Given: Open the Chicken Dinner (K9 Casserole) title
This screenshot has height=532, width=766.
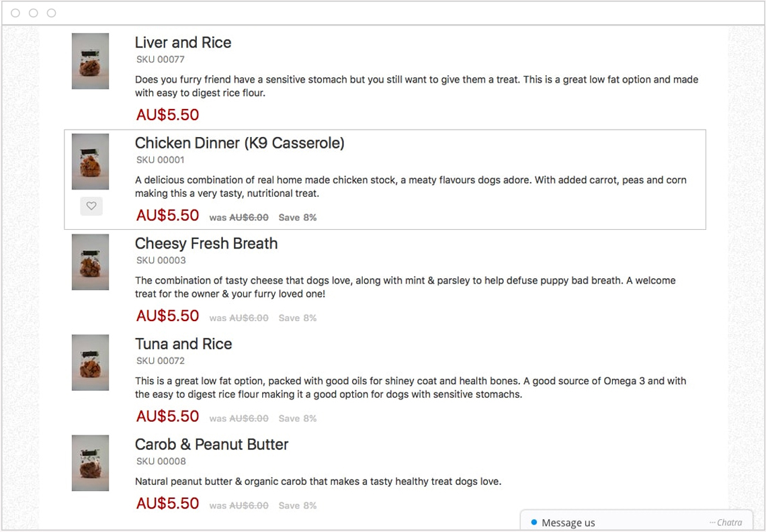Looking at the screenshot, I should coord(240,143).
